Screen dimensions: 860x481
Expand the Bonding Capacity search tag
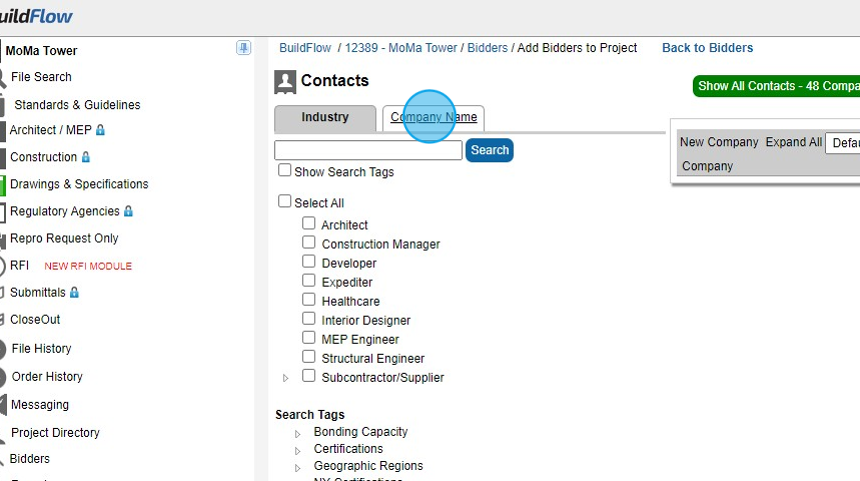coord(297,434)
